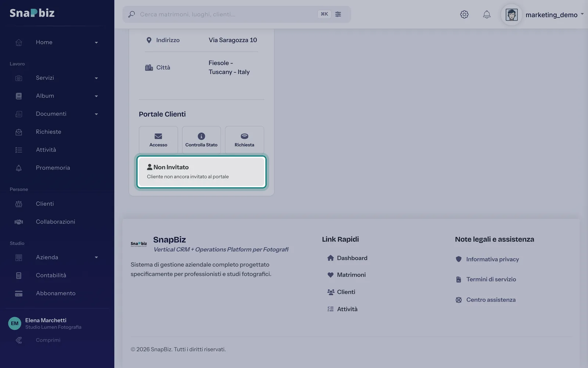Click the Collaborazioni handshake icon
Screen dimensions: 588x368
pos(19,222)
